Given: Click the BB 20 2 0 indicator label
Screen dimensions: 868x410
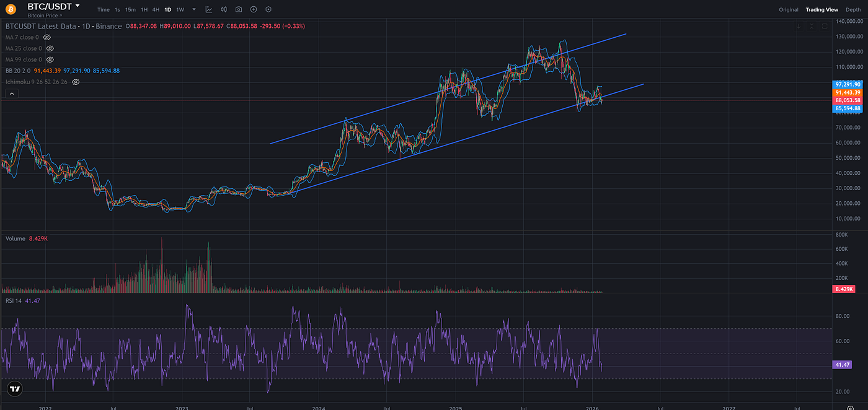Looking at the screenshot, I should click(x=18, y=71).
